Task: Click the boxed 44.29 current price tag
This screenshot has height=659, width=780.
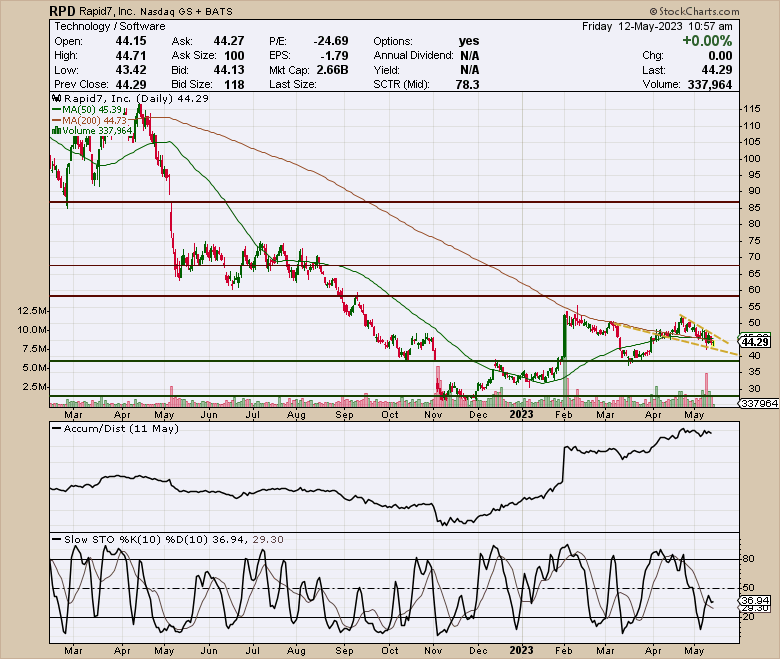Action: coord(755,342)
